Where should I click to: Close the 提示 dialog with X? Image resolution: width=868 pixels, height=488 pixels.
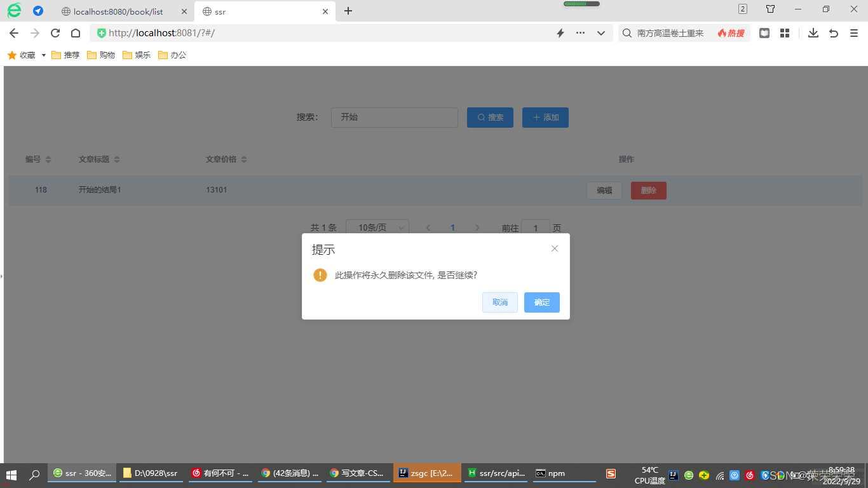coord(555,248)
